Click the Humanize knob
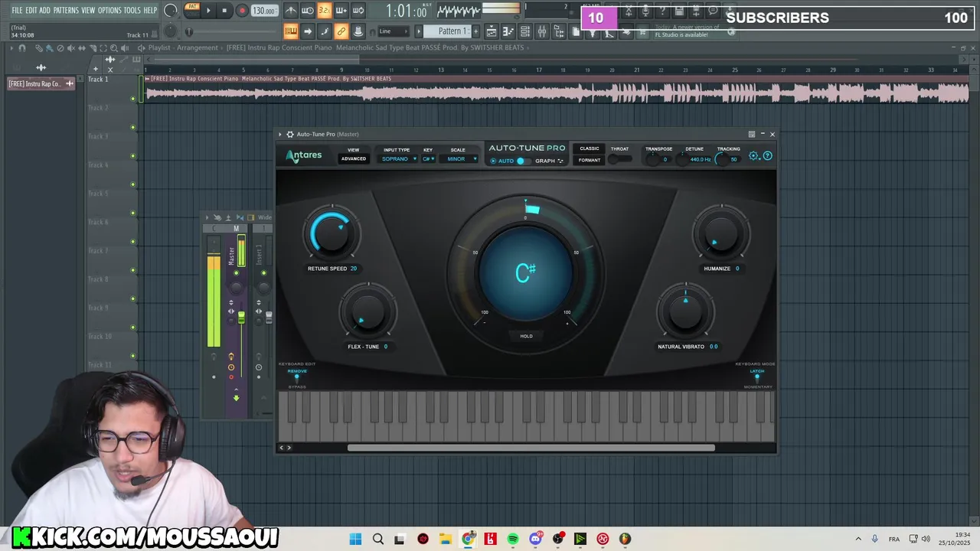This screenshot has width=980, height=551. (x=721, y=233)
